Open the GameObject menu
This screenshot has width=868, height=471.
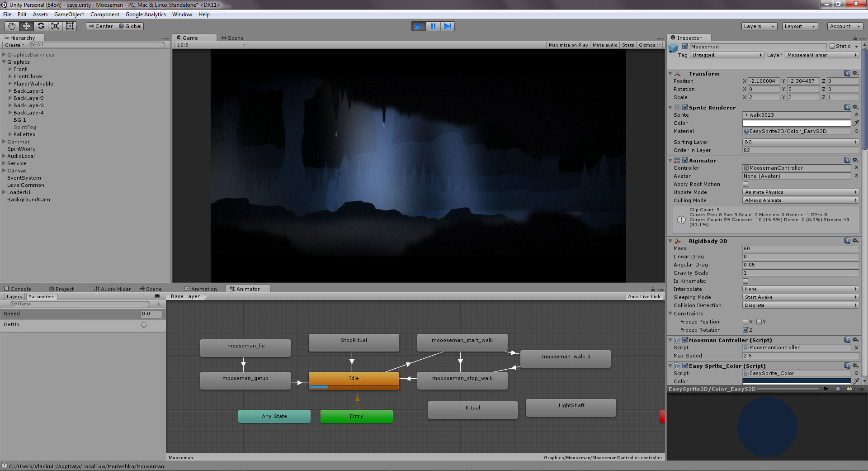[69, 14]
